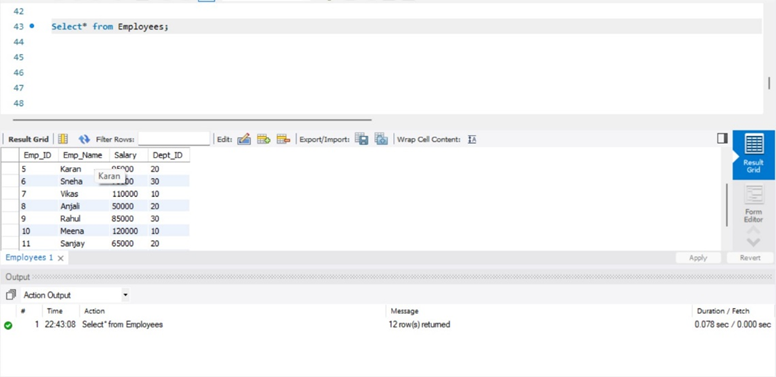Toggle wrap cell content icon

pos(472,140)
